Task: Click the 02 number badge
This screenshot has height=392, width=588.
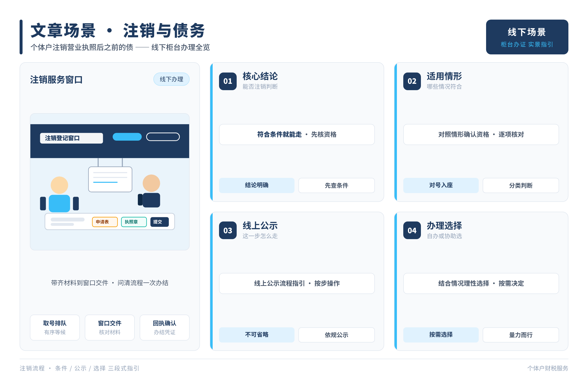Action: click(x=412, y=81)
